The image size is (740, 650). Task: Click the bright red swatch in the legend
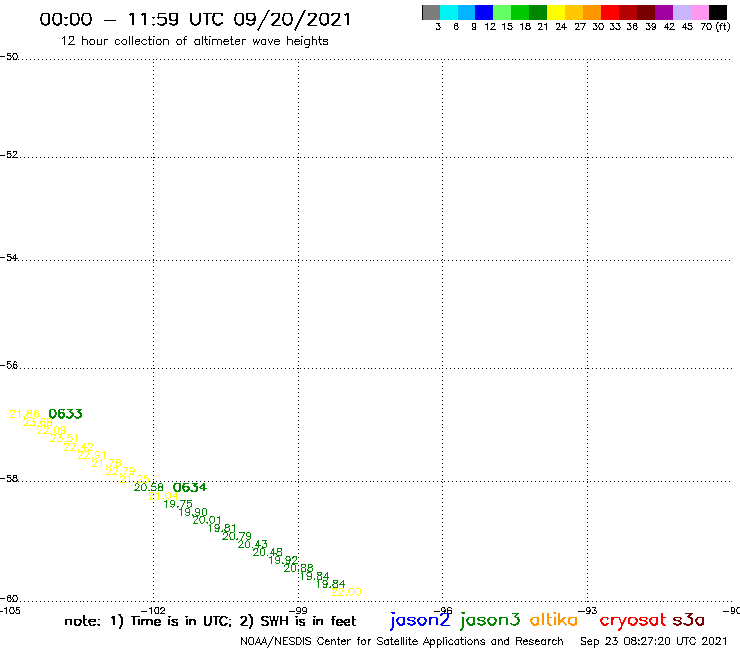609,12
